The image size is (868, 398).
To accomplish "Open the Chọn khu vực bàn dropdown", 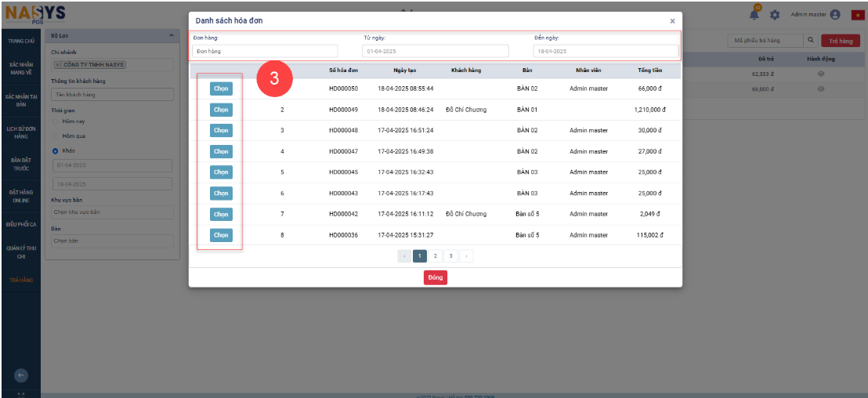I will (x=111, y=212).
